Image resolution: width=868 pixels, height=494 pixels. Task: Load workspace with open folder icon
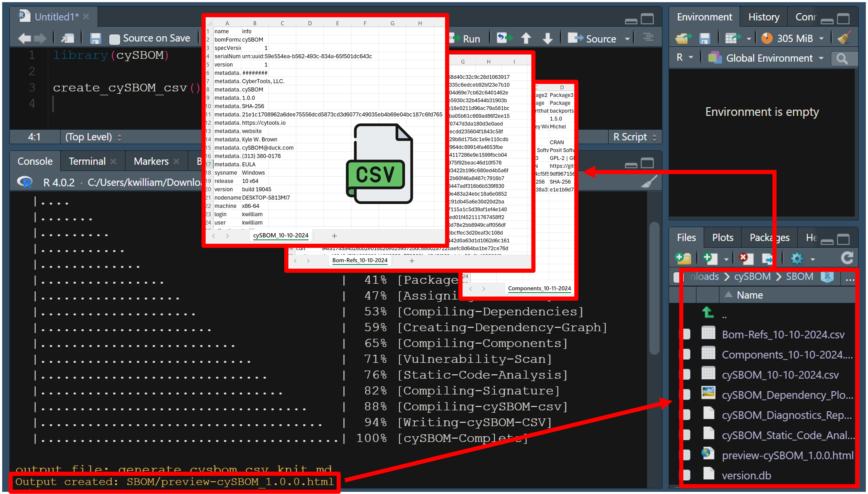coord(683,38)
